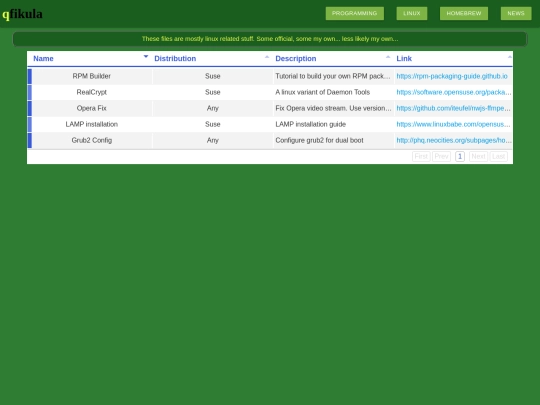Click the blue handle on RealCrypt row
The image size is (540, 405).
tap(30, 92)
